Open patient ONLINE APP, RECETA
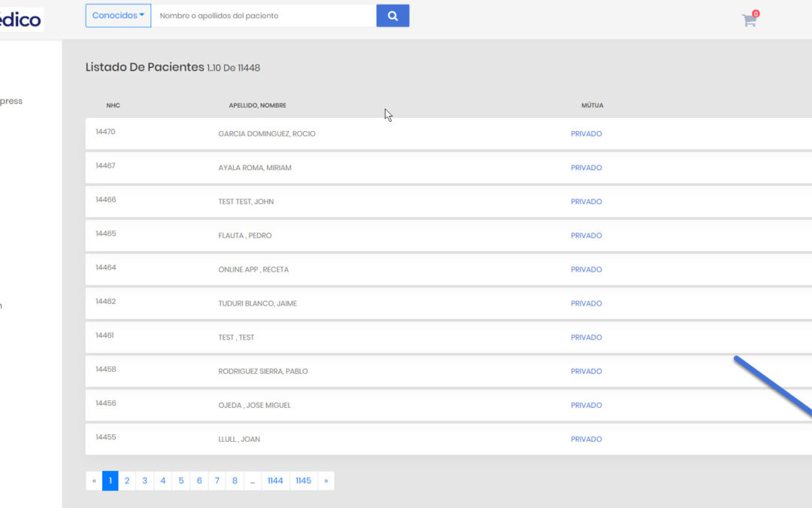The image size is (812, 508). (x=253, y=269)
